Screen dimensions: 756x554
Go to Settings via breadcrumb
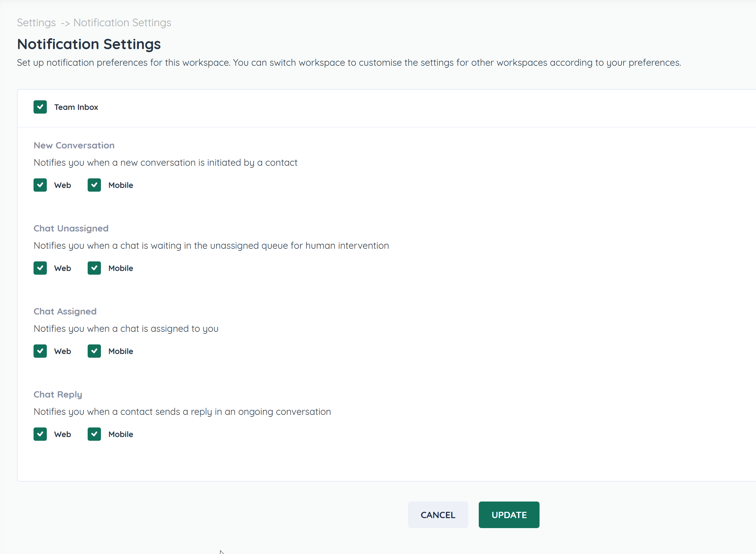pyautogui.click(x=36, y=23)
